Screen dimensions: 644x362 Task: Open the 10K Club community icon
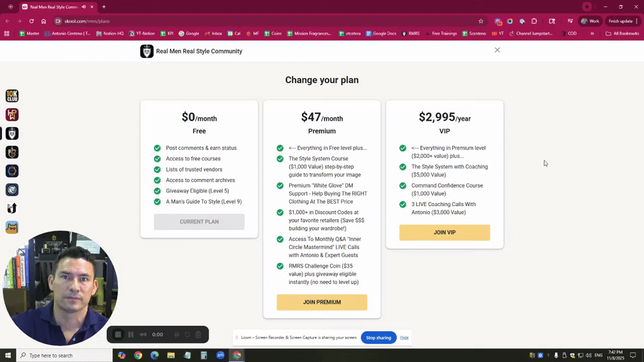pyautogui.click(x=12, y=96)
